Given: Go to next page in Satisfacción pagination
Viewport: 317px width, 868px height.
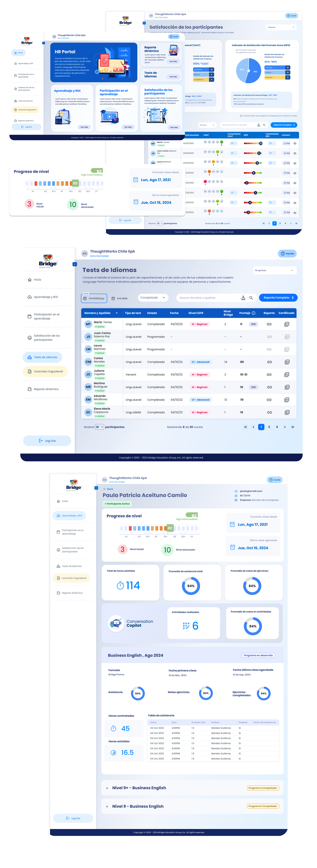Looking at the screenshot, I should tap(291, 223).
